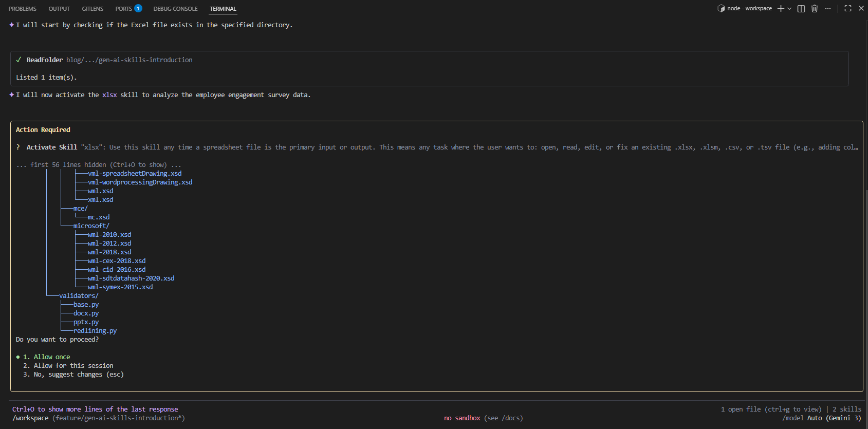The width and height of the screenshot is (868, 429).
Task: Switch to the Problems tab
Action: pyautogui.click(x=23, y=9)
